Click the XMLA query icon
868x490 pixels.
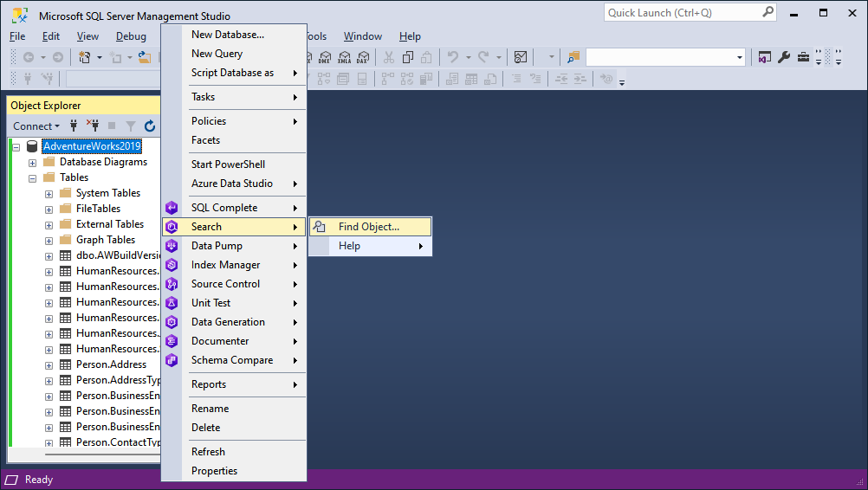(344, 57)
